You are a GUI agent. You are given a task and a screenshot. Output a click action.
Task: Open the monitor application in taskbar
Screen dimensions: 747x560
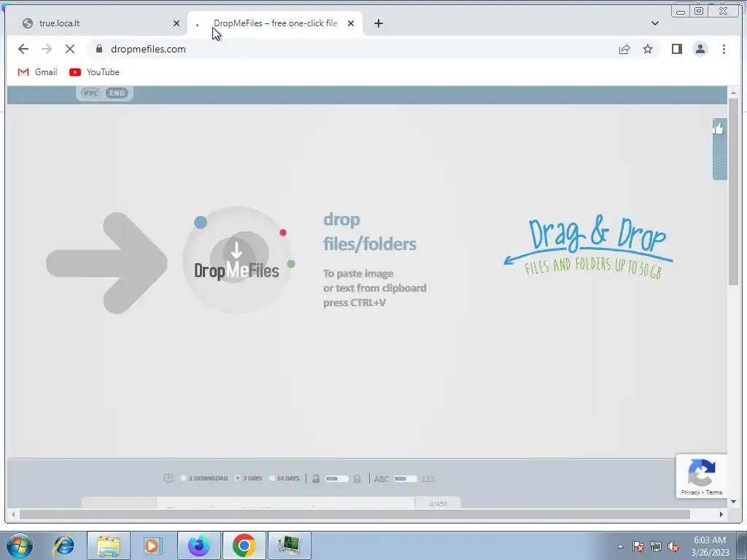pos(289,545)
